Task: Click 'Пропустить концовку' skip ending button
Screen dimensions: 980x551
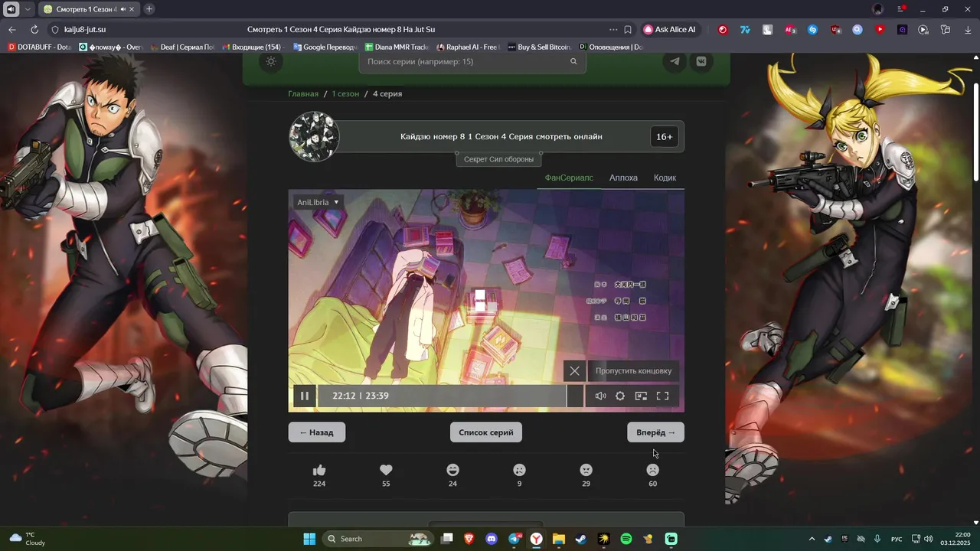Action: coord(633,370)
